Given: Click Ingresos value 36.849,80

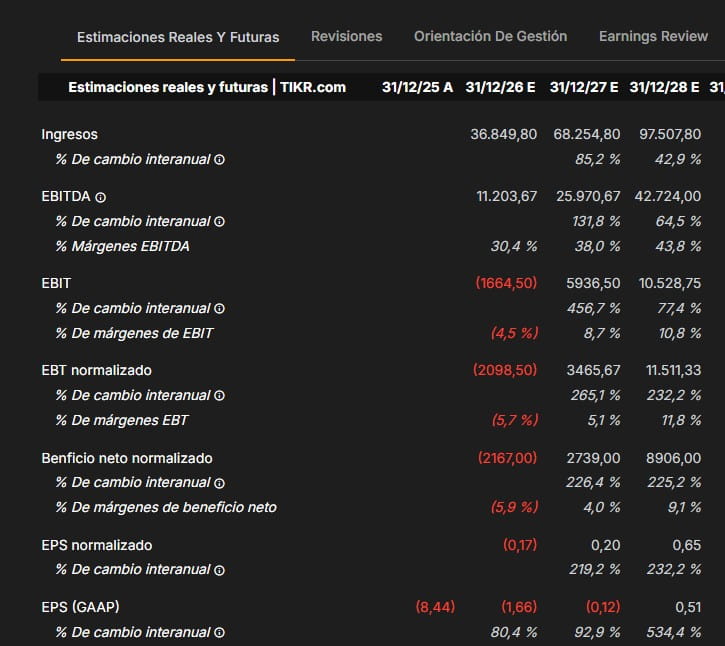Looking at the screenshot, I should (504, 134).
